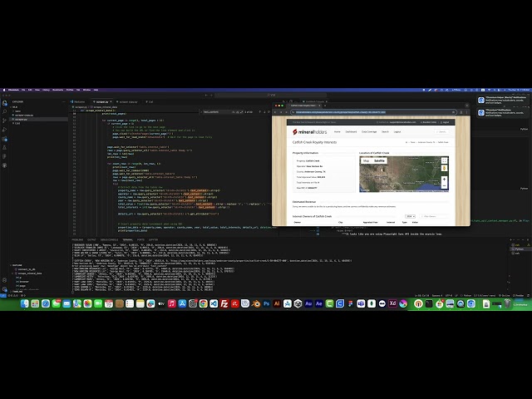The height and width of the screenshot is (399, 532).
Task: Collapse the Outline section in the sidebar
Action: pos(17,265)
